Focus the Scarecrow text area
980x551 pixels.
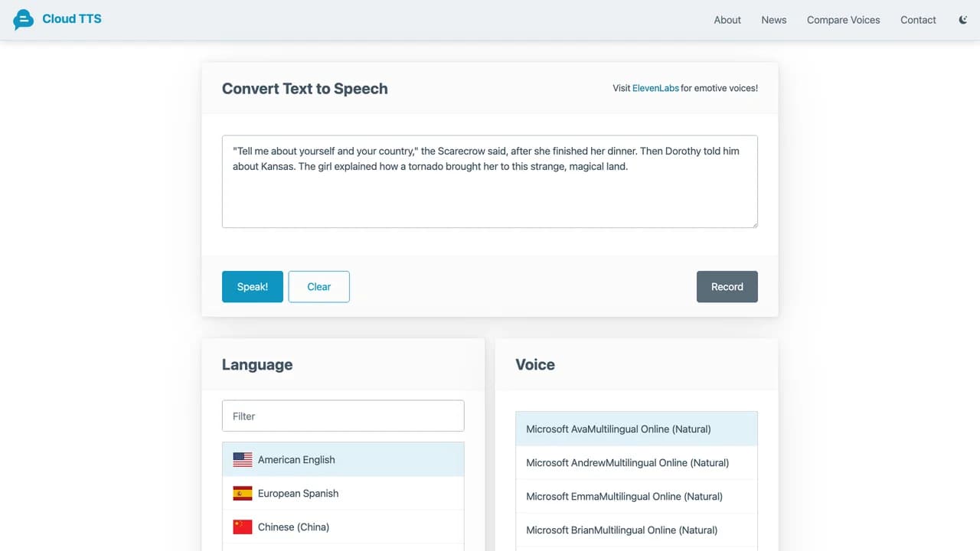click(490, 181)
